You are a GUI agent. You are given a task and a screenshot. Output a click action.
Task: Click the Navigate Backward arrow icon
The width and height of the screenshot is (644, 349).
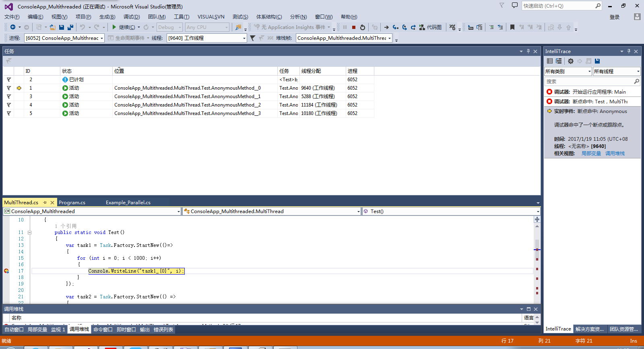click(13, 27)
